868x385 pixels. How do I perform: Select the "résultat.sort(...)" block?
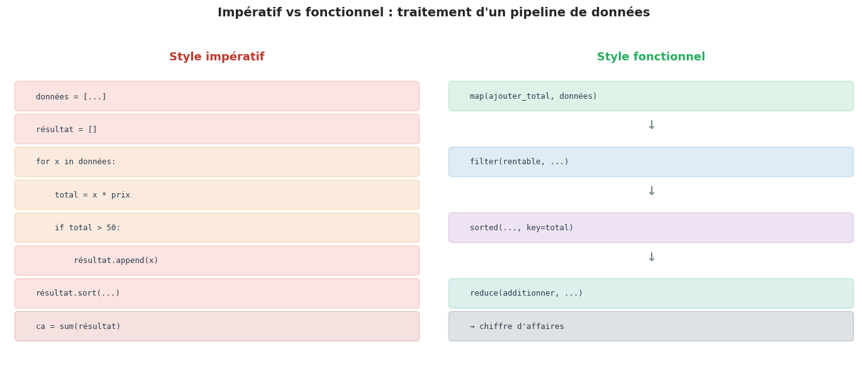217,293
